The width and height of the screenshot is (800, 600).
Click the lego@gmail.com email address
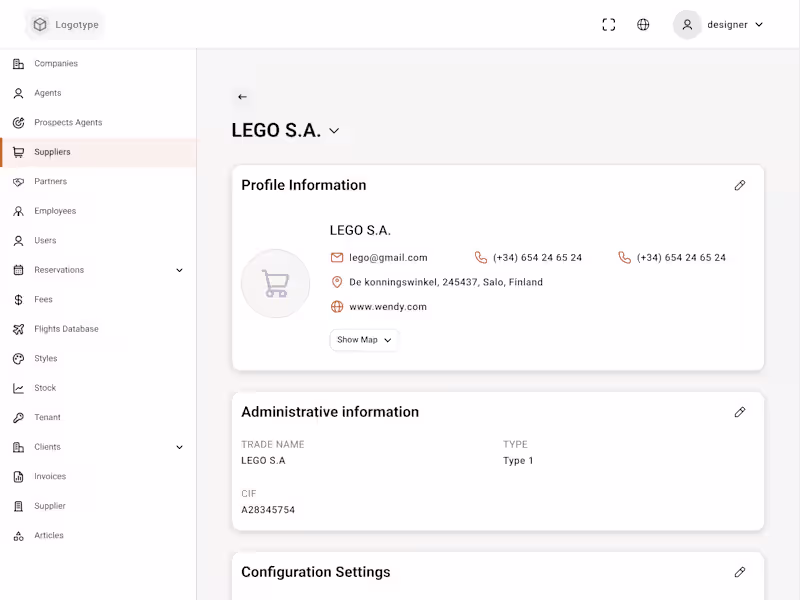point(388,258)
